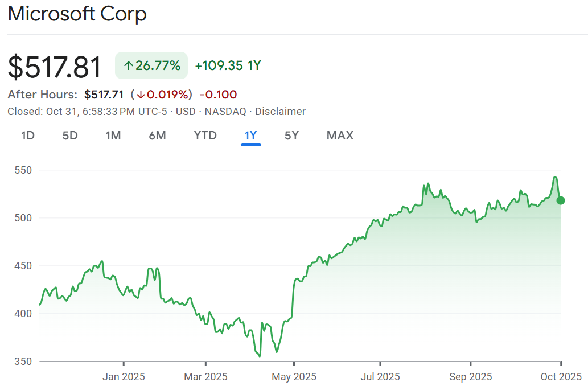Show the 1M price chart
Screen dimensions: 588x390
click(x=113, y=136)
